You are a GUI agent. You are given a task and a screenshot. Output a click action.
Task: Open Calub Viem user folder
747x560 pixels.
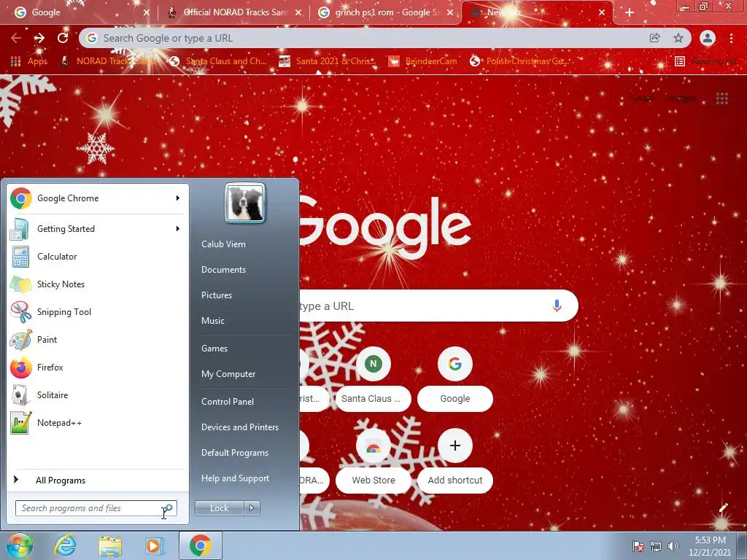coord(223,244)
